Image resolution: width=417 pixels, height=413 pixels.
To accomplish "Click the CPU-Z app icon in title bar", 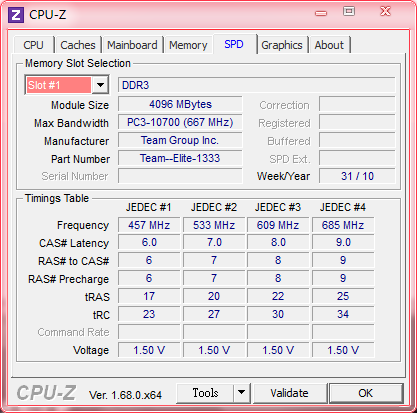I will click(x=16, y=15).
